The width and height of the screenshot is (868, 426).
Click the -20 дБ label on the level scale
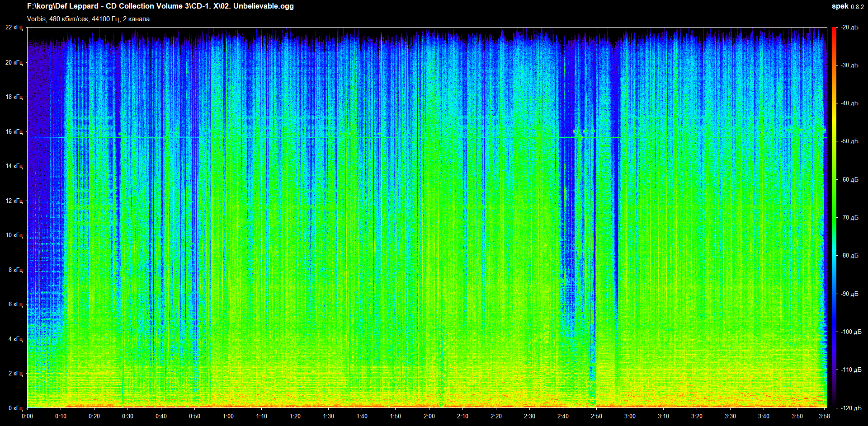(849, 28)
